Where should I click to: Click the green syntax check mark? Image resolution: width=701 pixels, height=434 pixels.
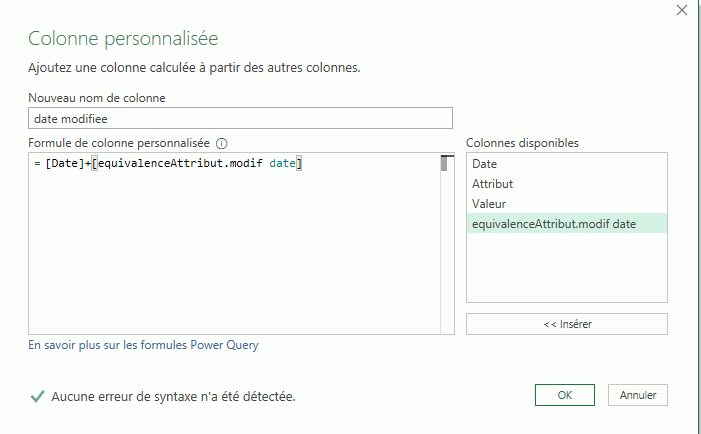tap(37, 396)
